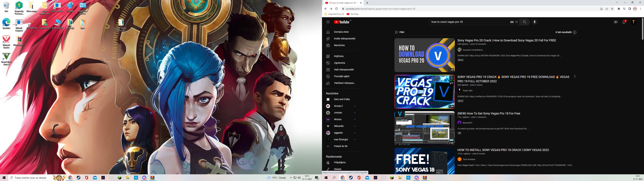Click the magnifier search button
Viewport: 644px width, 181px height.
tap(524, 22)
